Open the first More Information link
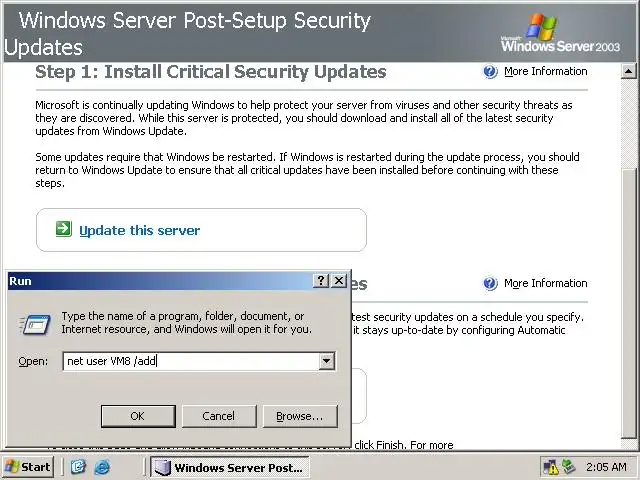Viewport: 640px width, 480px height. (x=545, y=71)
